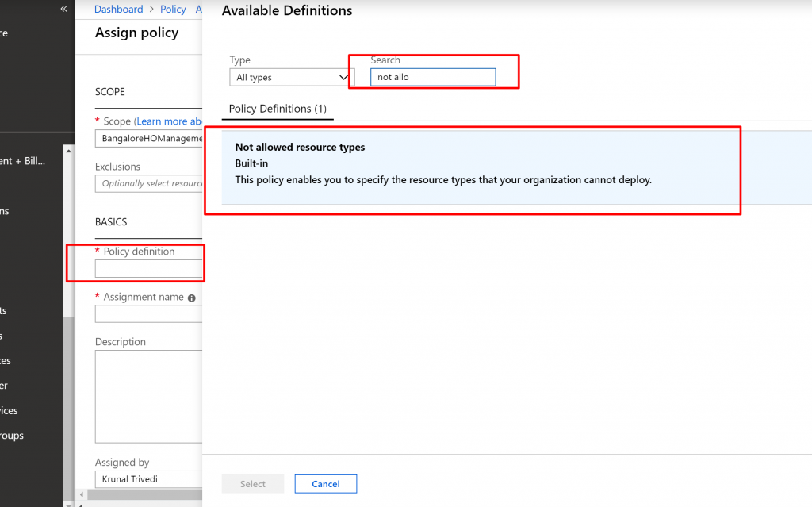Click the Search box containing 'not allo'
The width and height of the screenshot is (812, 507).
tap(433, 77)
